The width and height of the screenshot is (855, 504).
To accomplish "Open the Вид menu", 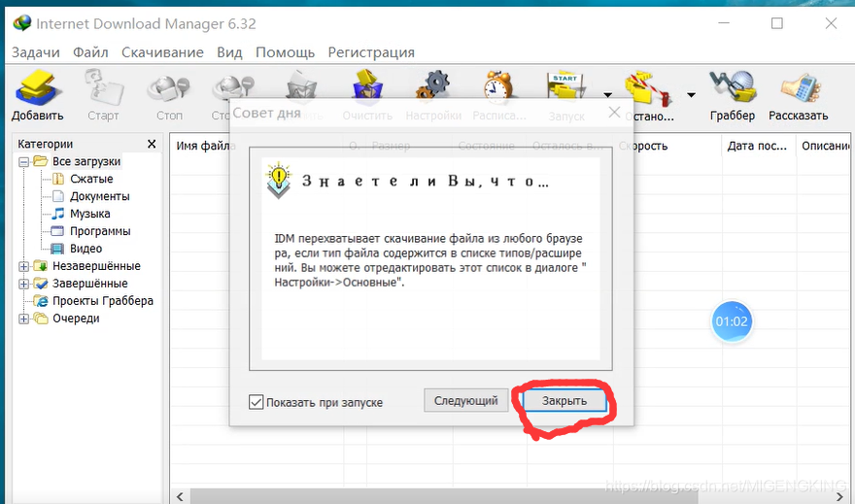I will point(229,52).
